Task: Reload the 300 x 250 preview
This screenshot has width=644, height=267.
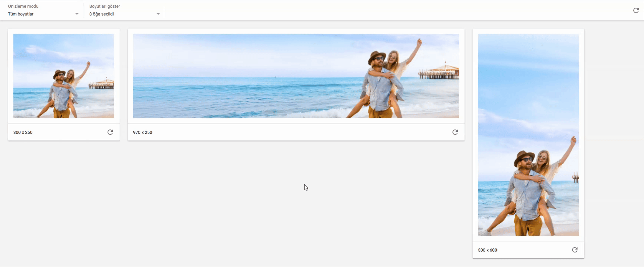Action: [110, 132]
